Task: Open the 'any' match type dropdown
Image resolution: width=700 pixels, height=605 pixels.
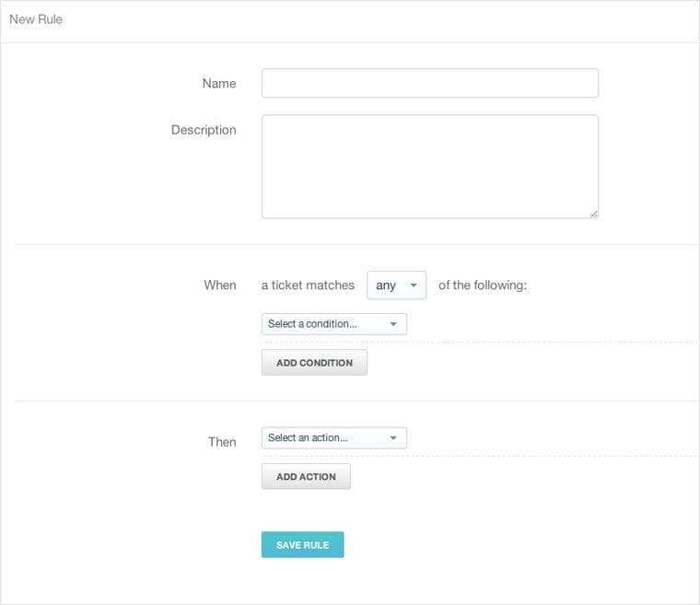Action: 396,285
